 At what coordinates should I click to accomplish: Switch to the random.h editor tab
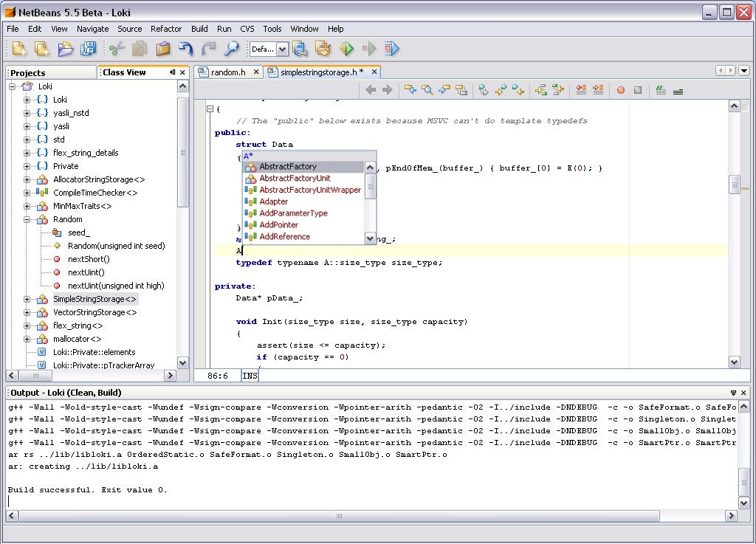point(227,72)
